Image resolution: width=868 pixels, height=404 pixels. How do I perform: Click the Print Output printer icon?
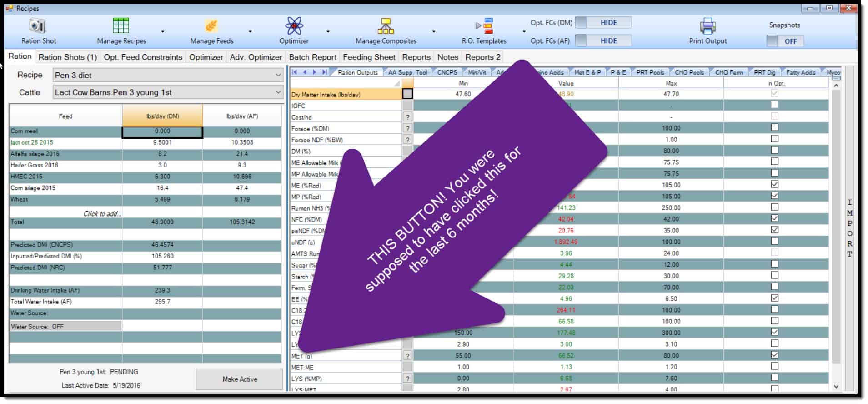coord(707,26)
